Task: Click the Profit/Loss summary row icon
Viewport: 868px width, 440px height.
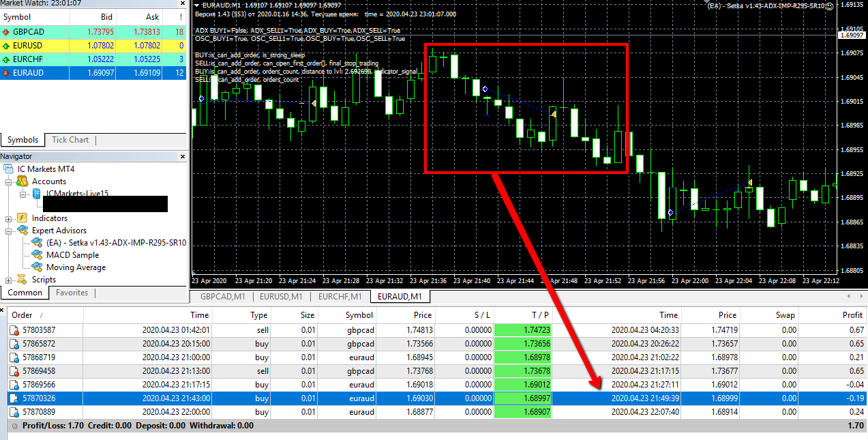Action: coord(15,426)
